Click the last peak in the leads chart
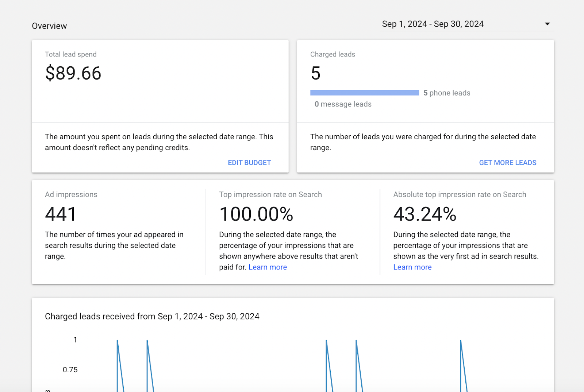This screenshot has width=584, height=392. (461, 341)
